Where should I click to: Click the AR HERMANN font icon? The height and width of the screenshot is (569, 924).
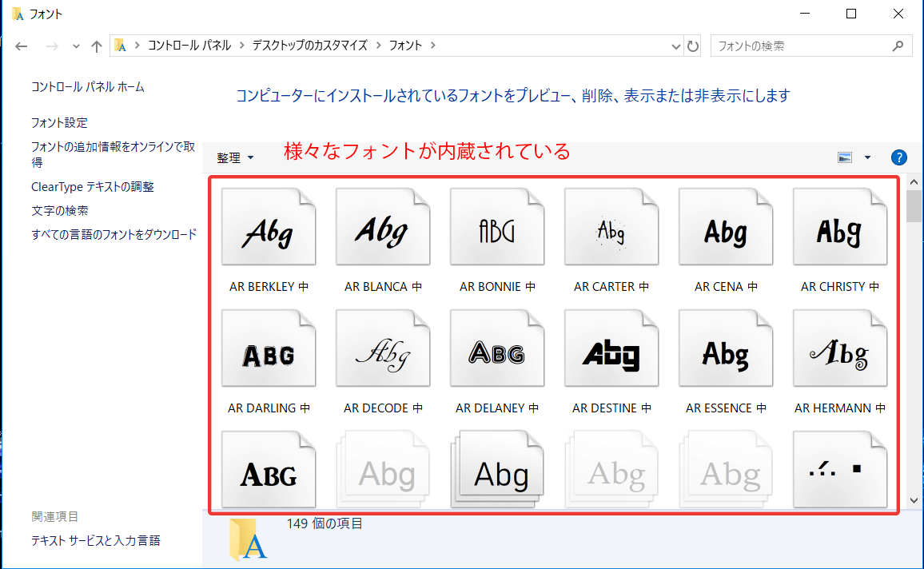tap(839, 352)
